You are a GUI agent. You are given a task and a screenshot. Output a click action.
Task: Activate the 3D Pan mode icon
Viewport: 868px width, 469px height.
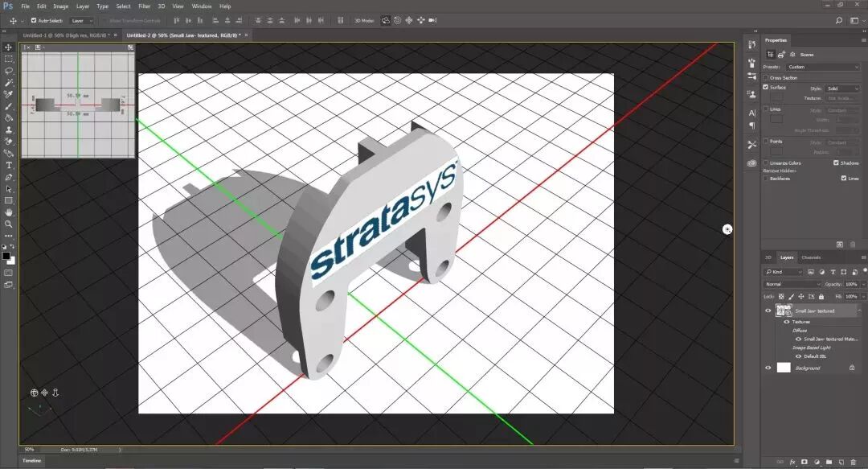409,20
